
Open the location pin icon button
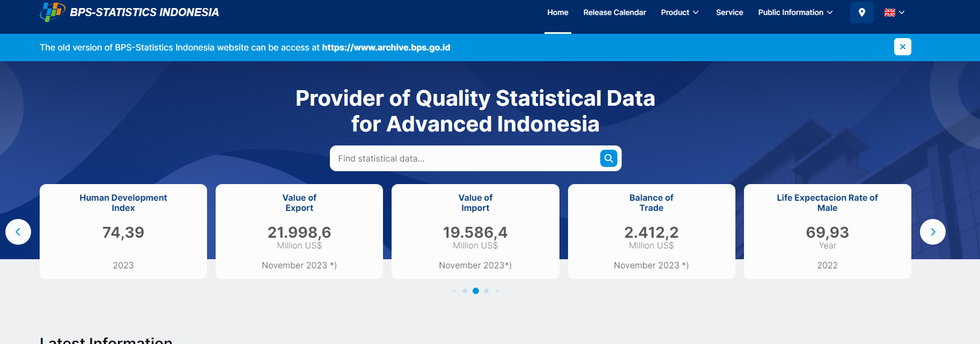coord(861,12)
